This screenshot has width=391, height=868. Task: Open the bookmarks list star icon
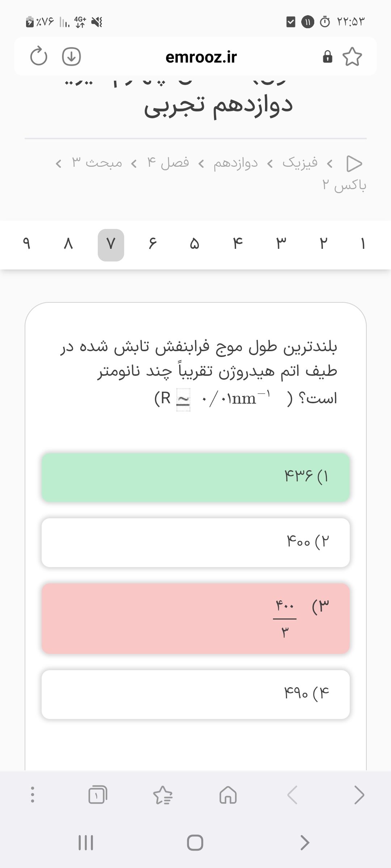(x=163, y=795)
